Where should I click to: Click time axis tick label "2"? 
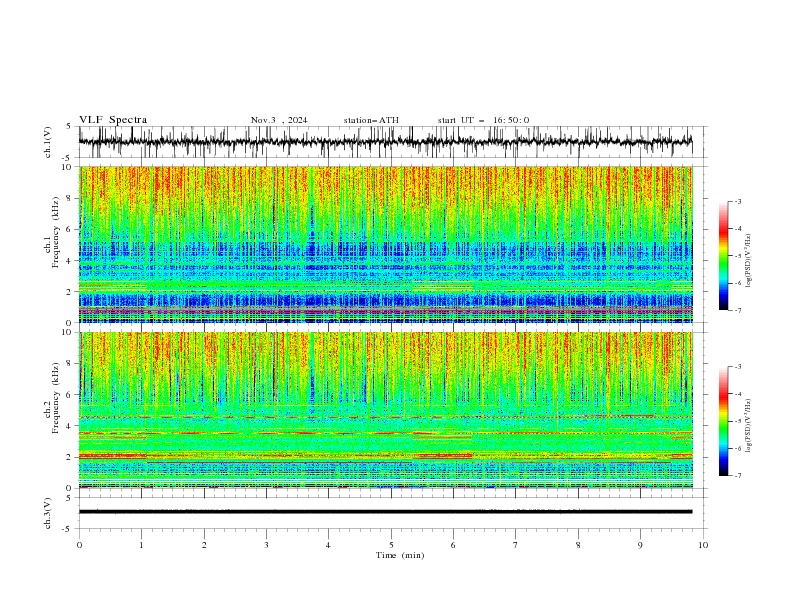[204, 545]
